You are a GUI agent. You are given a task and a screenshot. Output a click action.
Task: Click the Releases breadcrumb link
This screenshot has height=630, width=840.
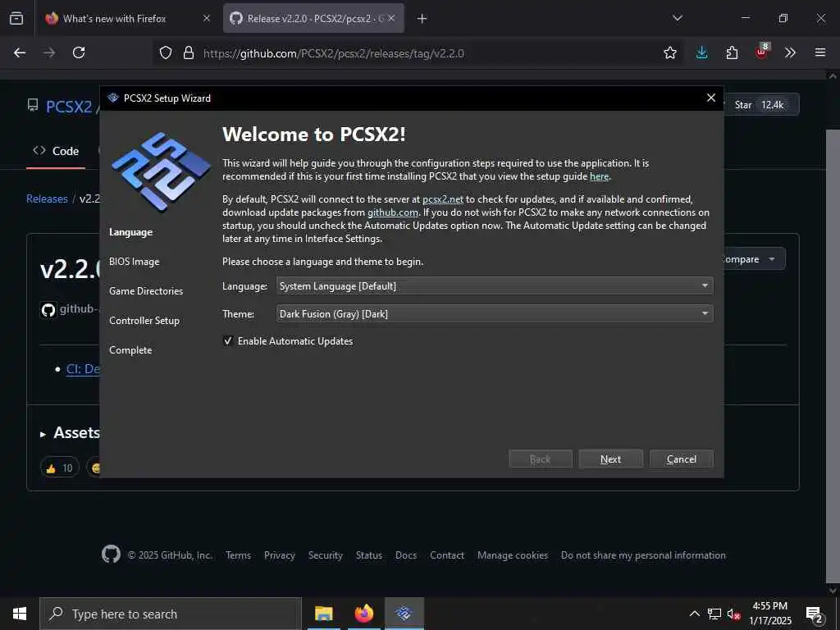tap(47, 199)
